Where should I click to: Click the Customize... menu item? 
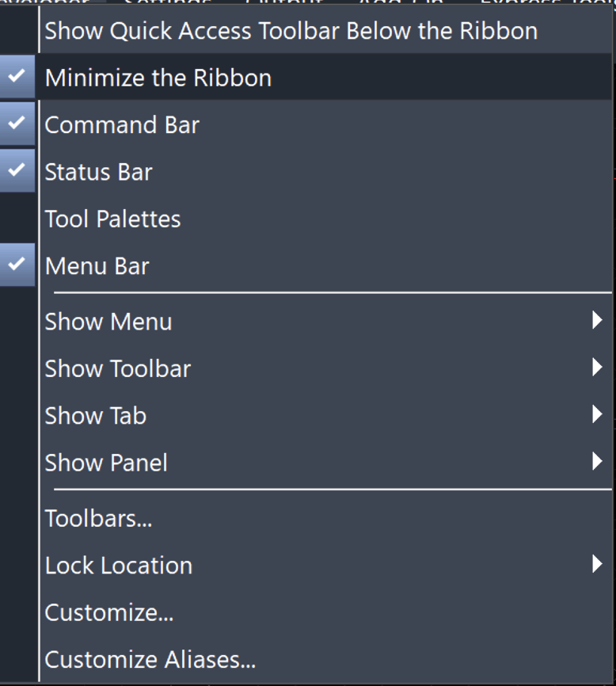coord(109,612)
